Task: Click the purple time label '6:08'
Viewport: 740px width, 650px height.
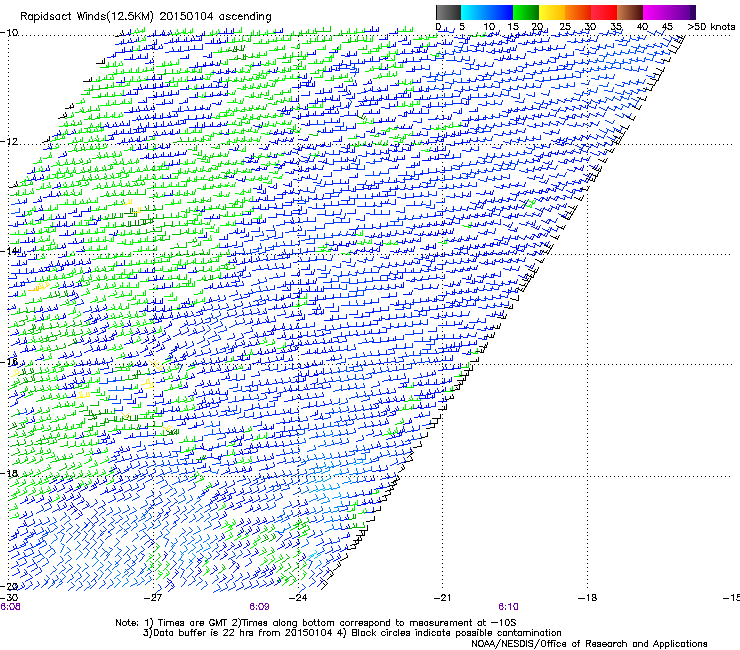Action: click(10, 607)
